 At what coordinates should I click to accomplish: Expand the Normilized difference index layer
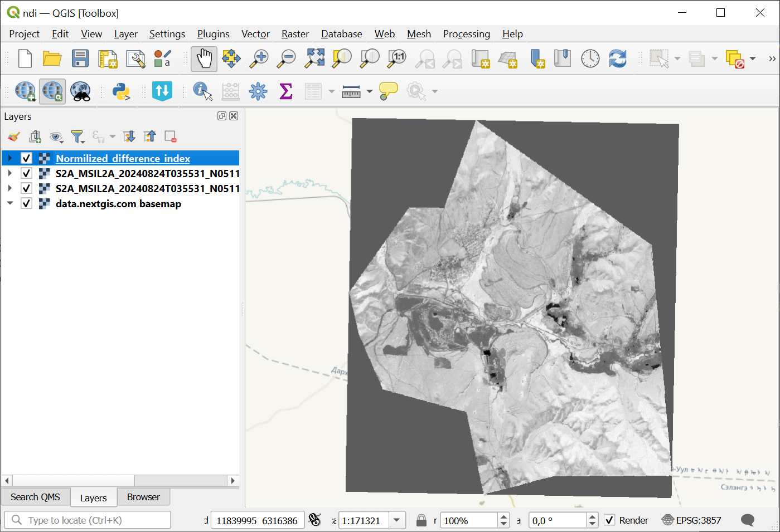click(x=10, y=158)
